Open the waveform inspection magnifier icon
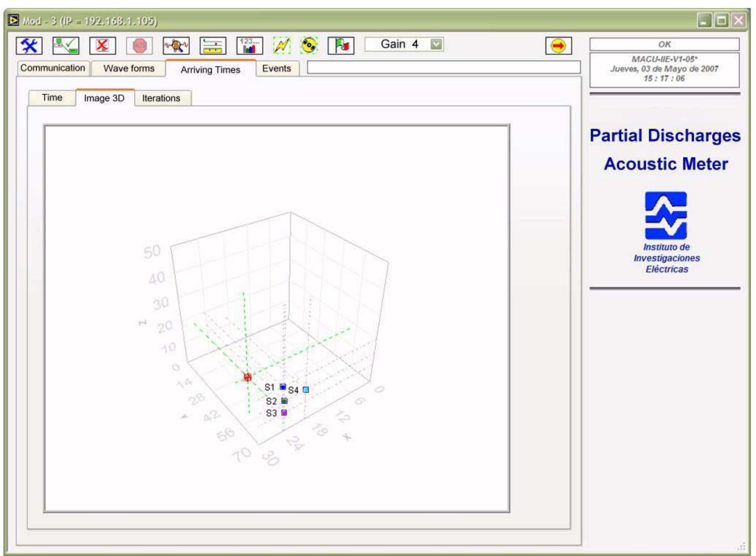This screenshot has width=756, height=556. click(x=177, y=46)
